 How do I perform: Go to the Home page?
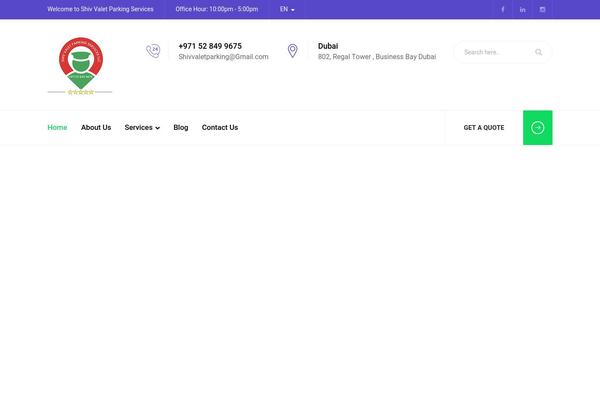[57, 127]
